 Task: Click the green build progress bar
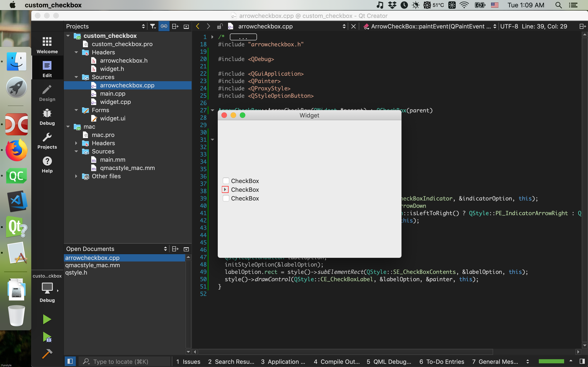(552, 361)
